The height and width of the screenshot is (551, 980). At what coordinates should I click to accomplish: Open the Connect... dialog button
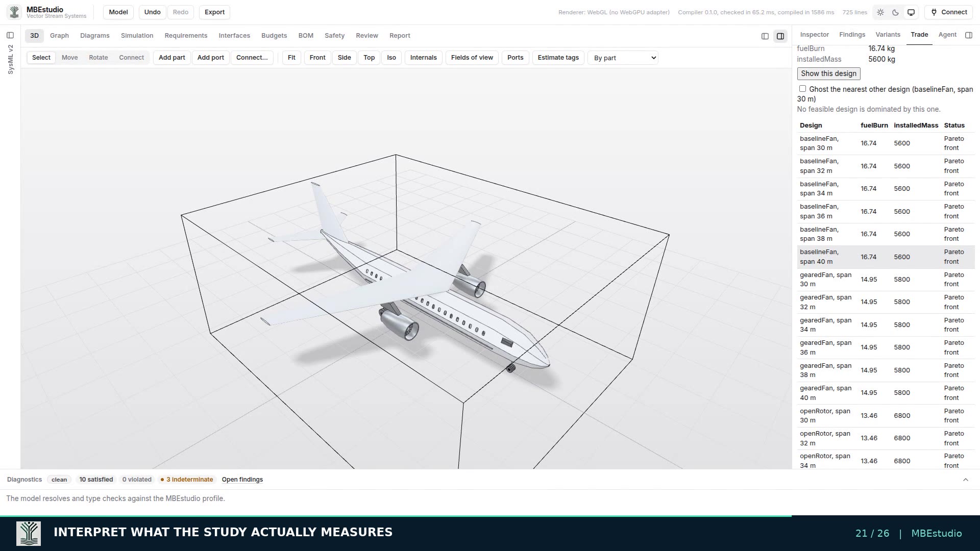click(x=252, y=58)
